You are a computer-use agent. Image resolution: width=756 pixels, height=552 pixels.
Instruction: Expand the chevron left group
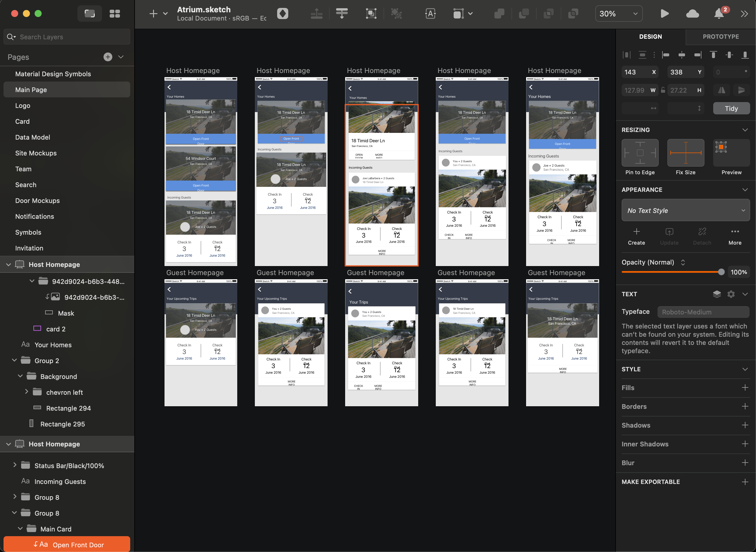pyautogui.click(x=26, y=392)
